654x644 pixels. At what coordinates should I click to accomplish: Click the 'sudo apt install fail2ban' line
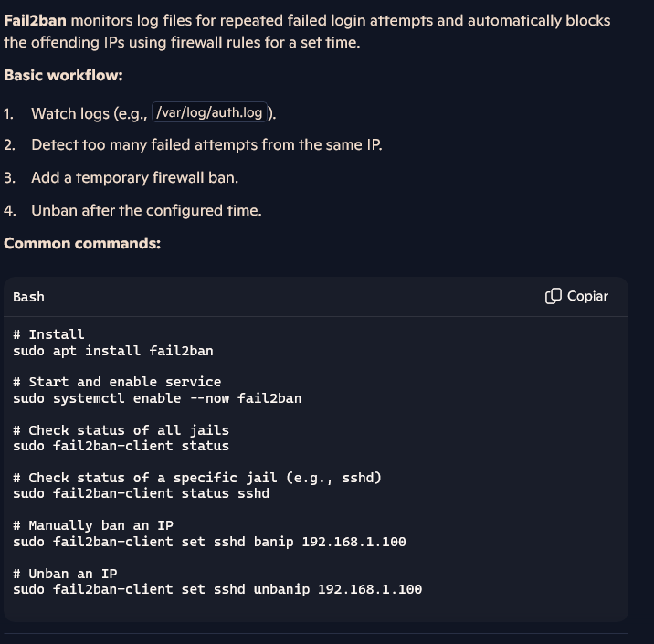(x=113, y=351)
